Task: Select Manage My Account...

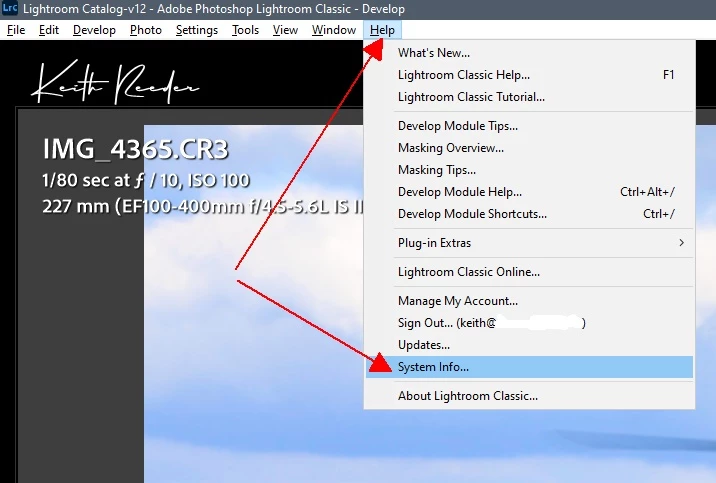Action: click(x=529, y=301)
